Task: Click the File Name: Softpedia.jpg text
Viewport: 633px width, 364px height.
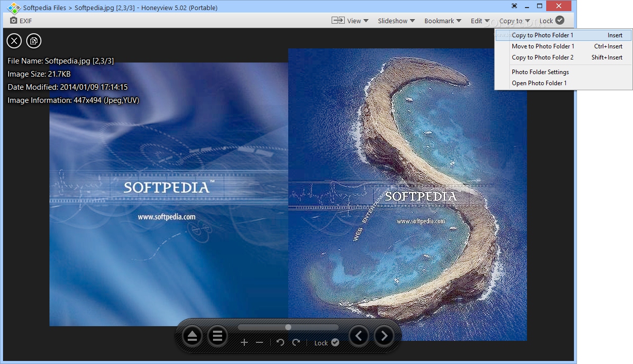Action: [61, 61]
